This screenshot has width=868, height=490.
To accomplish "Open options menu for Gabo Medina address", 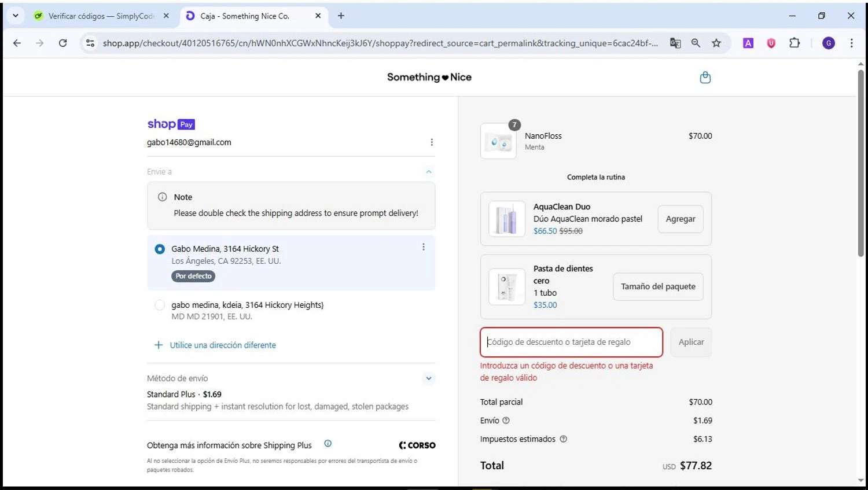I will point(424,247).
